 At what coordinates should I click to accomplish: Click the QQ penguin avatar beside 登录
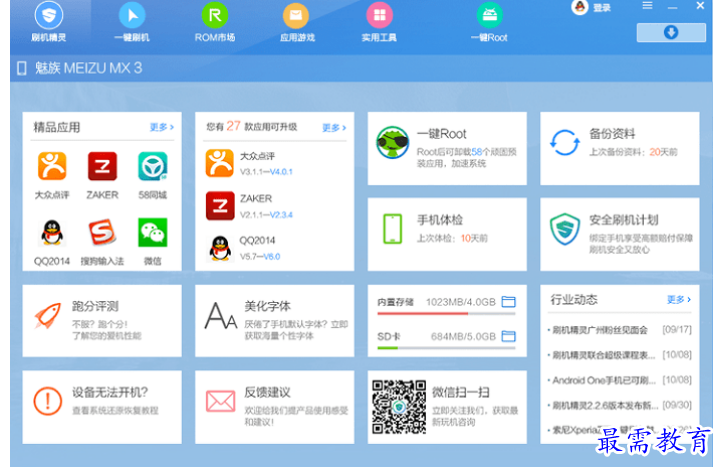pyautogui.click(x=580, y=7)
